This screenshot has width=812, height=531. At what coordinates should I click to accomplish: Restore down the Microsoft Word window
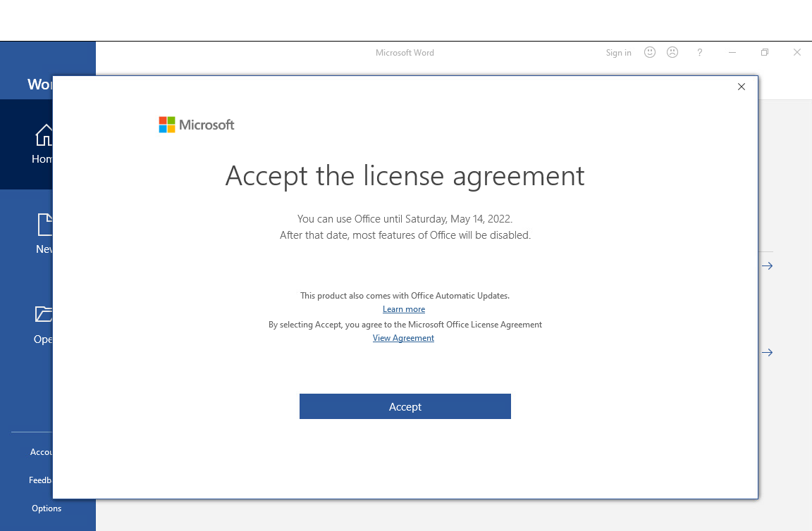click(x=765, y=53)
